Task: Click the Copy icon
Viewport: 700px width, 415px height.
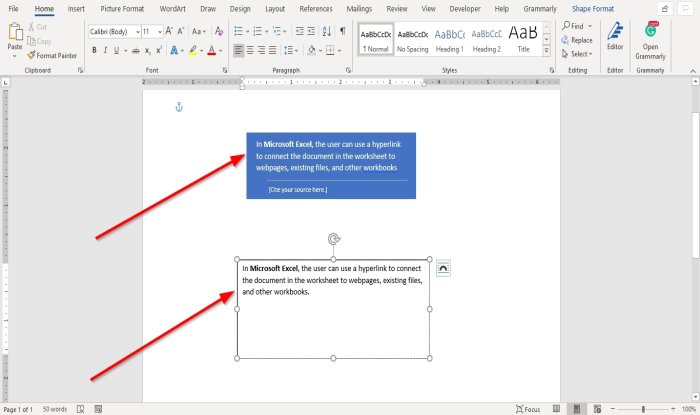Action: click(x=31, y=41)
